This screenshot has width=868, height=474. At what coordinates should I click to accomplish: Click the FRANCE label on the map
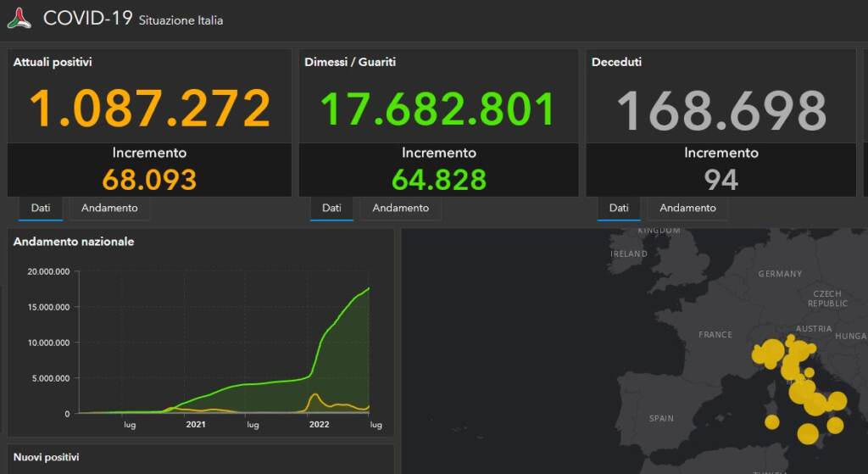coord(715,335)
